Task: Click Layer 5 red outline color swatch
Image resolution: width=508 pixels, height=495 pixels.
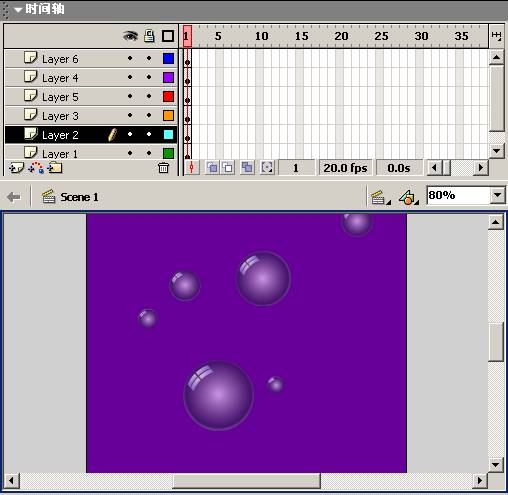Action: pyautogui.click(x=168, y=97)
